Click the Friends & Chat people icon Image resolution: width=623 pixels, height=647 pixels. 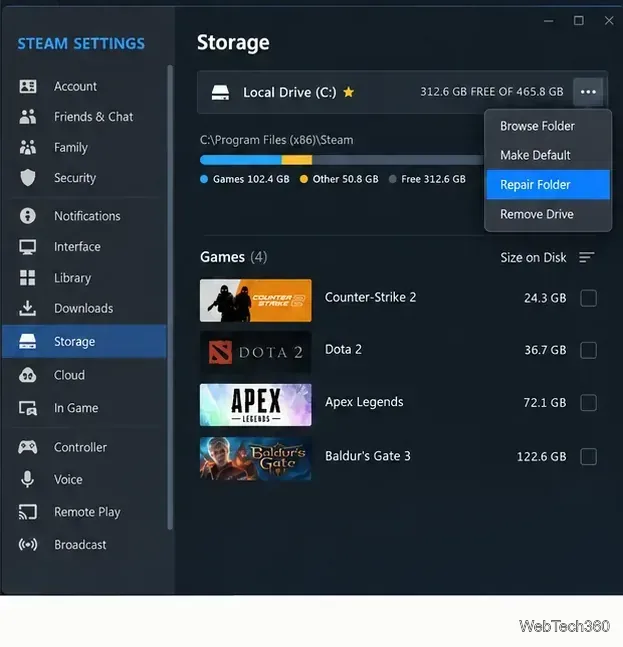pyautogui.click(x=28, y=117)
